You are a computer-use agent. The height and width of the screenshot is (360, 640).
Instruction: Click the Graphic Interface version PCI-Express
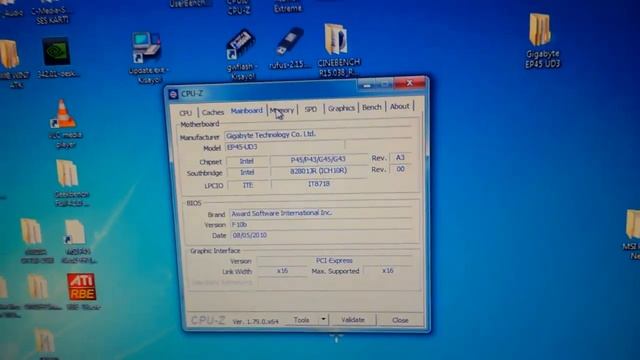[334, 260]
